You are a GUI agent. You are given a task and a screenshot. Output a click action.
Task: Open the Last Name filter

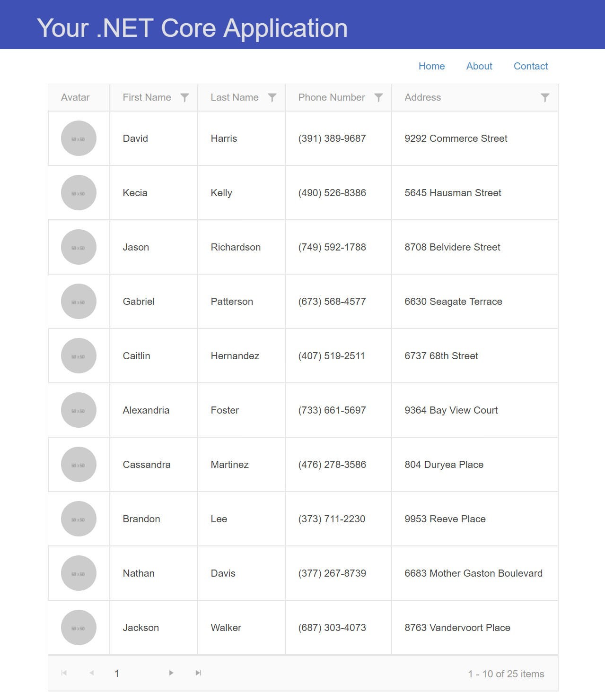(x=272, y=97)
